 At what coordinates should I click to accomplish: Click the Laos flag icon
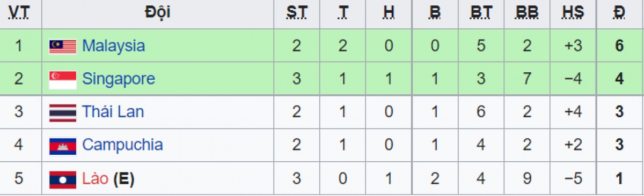click(x=63, y=179)
